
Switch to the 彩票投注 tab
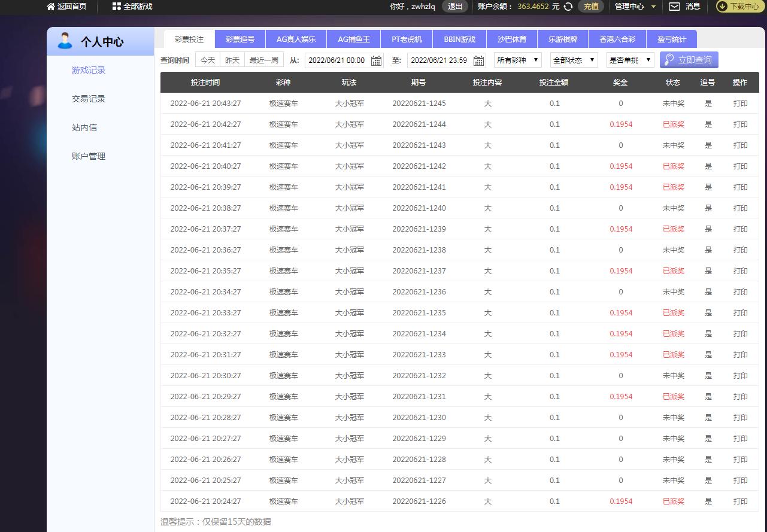pos(189,39)
